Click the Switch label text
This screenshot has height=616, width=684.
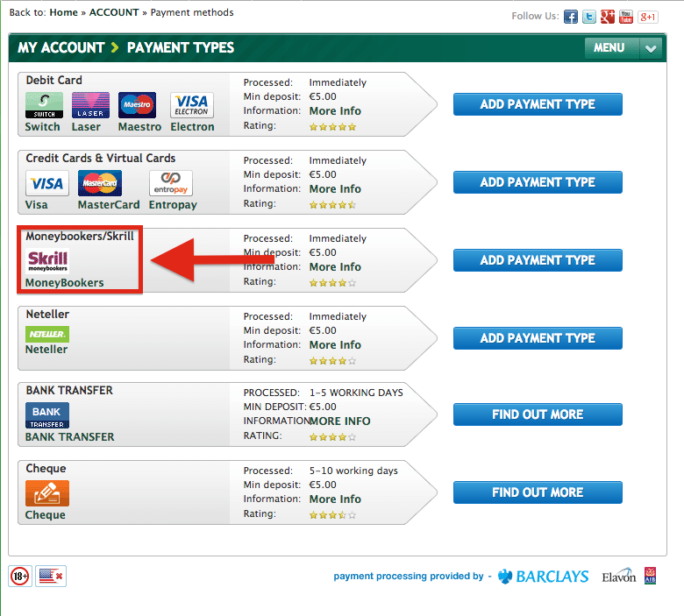click(42, 127)
